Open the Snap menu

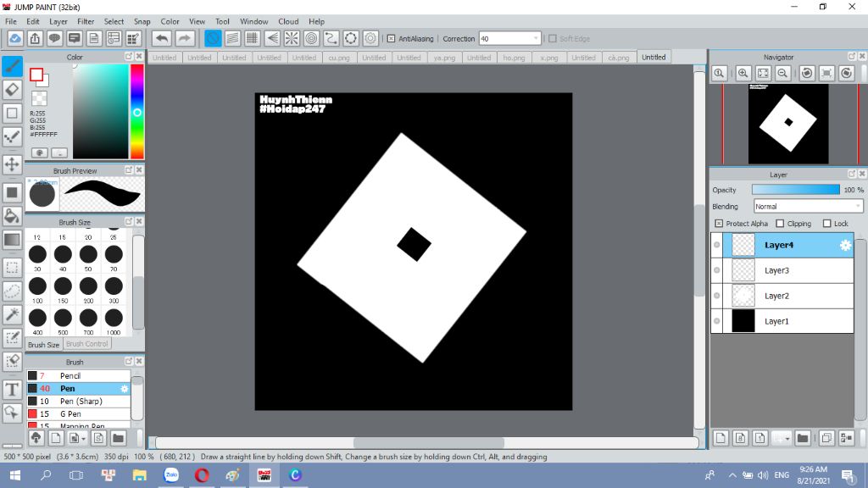tap(142, 21)
